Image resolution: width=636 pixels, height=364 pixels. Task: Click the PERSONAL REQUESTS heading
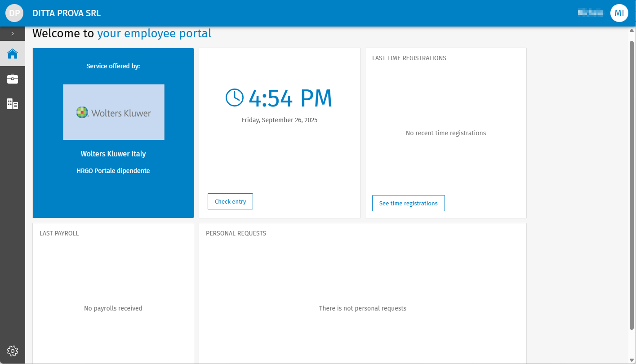236,233
